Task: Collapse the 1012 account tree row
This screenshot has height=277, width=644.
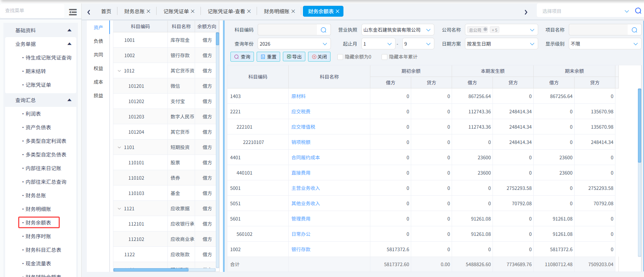Action: [119, 71]
